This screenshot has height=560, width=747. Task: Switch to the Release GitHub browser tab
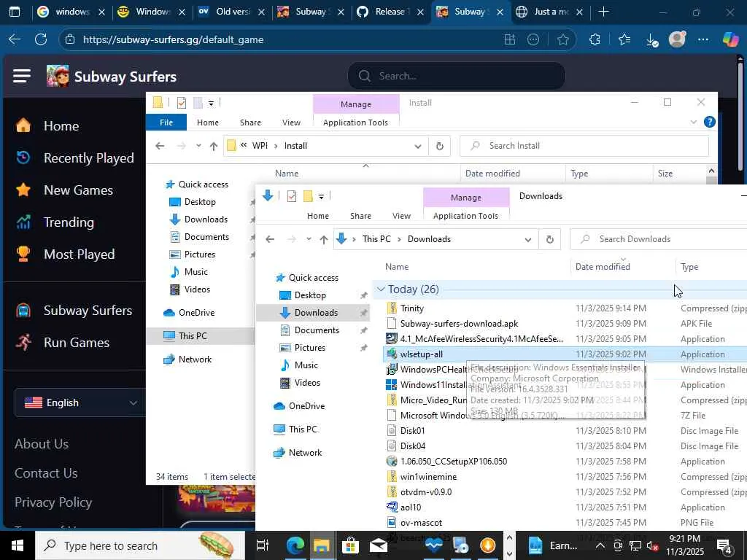390,12
